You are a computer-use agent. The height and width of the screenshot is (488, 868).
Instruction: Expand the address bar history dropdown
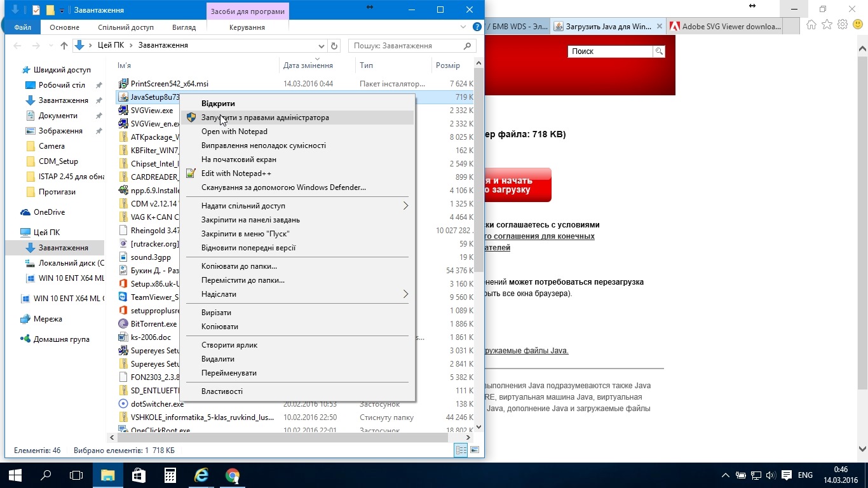click(x=321, y=46)
